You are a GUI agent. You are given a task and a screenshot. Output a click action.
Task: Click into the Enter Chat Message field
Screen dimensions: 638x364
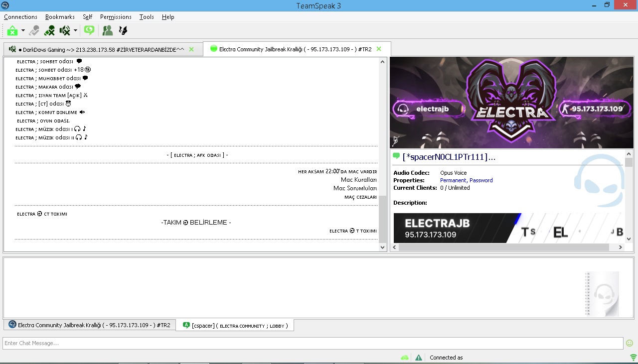(x=313, y=343)
